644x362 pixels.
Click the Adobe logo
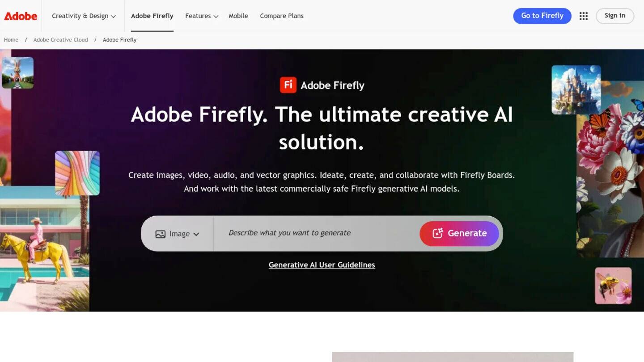click(x=20, y=16)
